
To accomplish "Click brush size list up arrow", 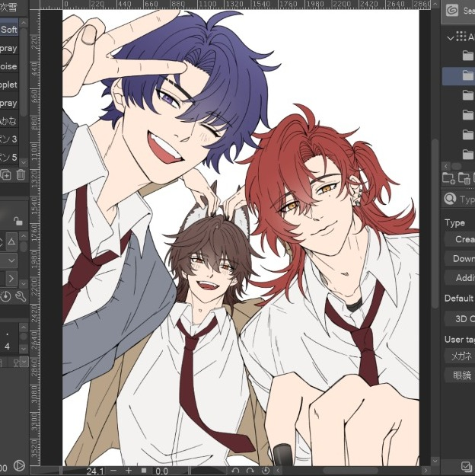I will tap(24, 327).
